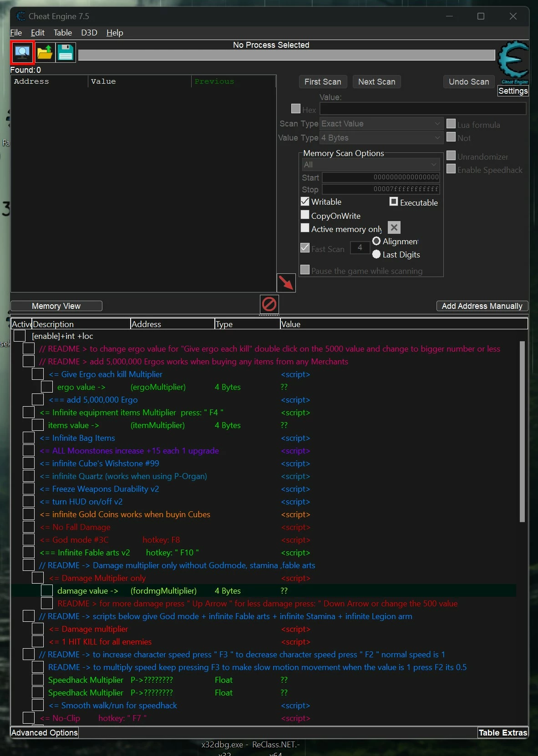
Task: Select Smooth walk/run for speedhack row
Action: 263,706
